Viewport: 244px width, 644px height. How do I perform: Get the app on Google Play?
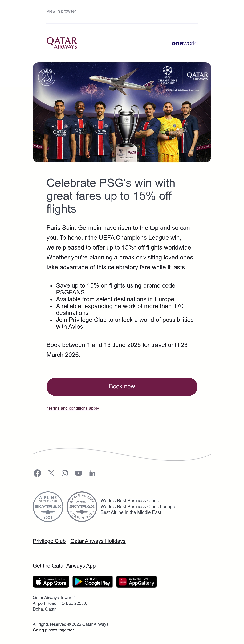(x=93, y=581)
